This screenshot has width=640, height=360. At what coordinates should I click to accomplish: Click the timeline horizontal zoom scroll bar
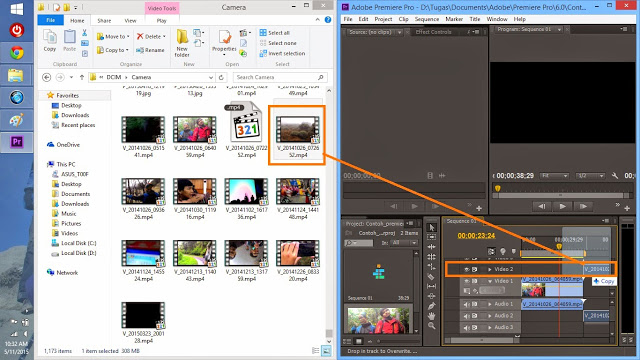(482, 340)
